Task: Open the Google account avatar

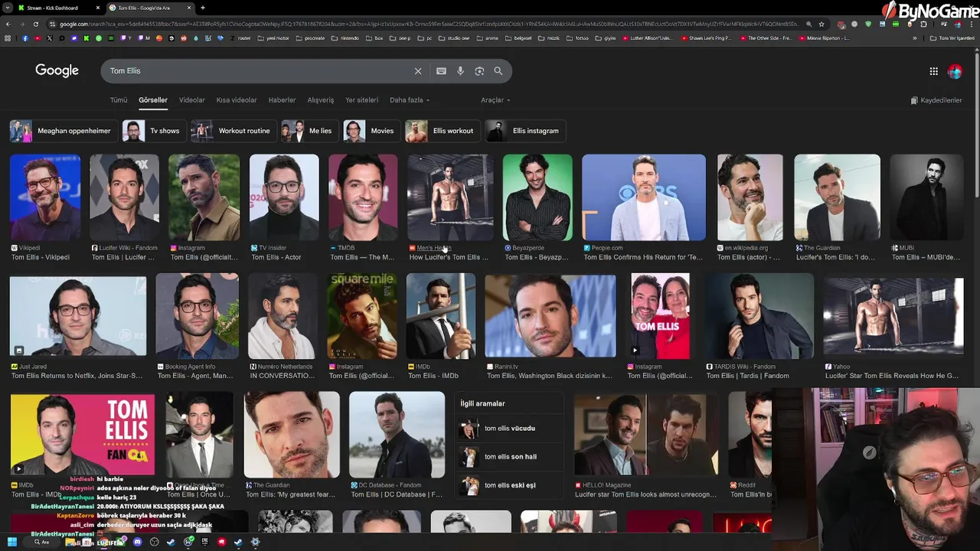Action: 955,71
